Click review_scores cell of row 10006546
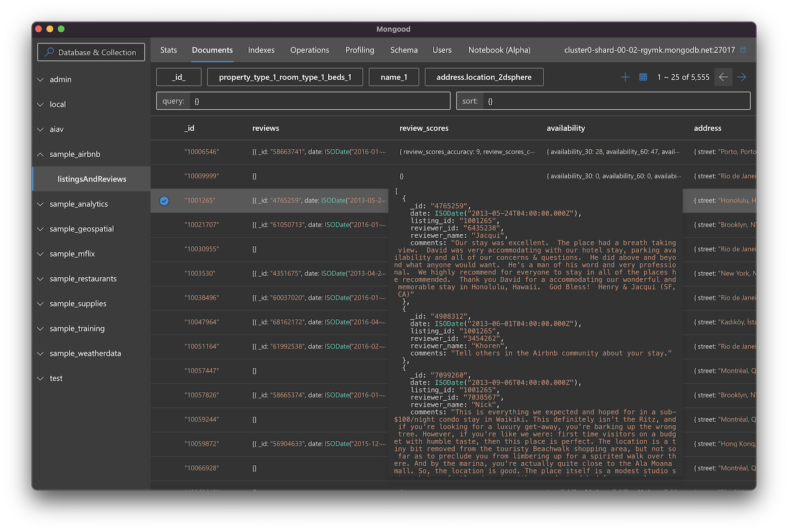 click(467, 152)
